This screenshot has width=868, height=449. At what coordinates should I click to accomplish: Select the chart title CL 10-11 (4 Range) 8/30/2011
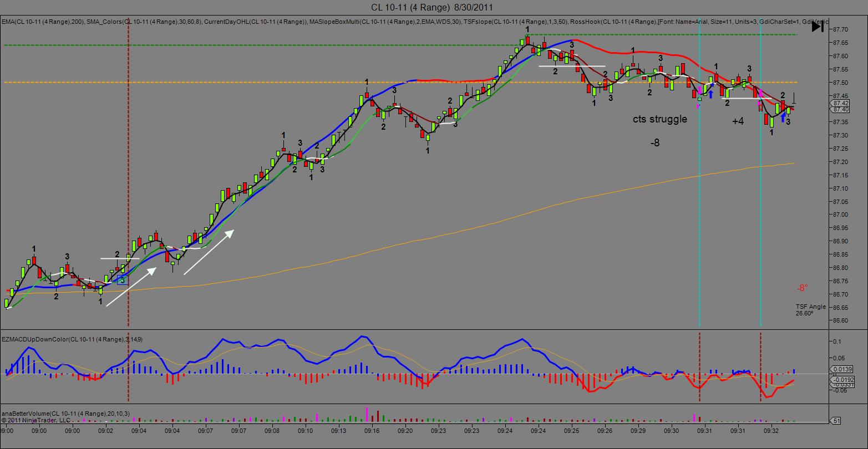click(432, 7)
